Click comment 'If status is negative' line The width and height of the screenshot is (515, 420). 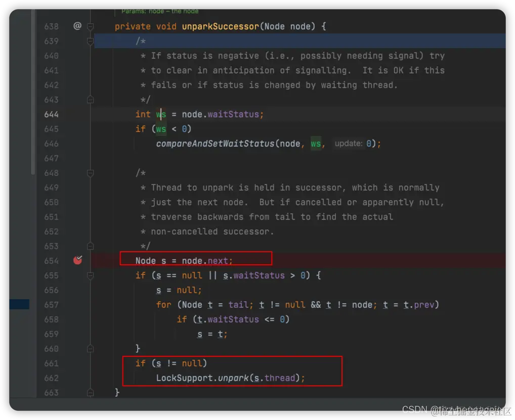[x=292, y=56]
